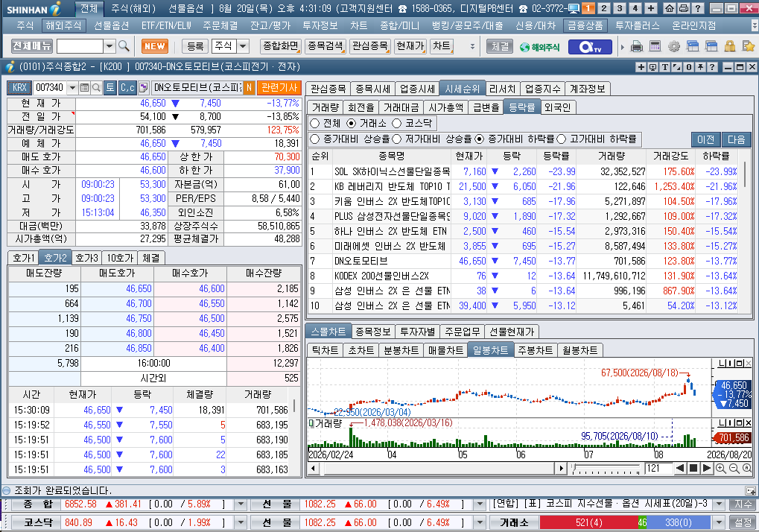Click the chart horizontal scrollbar track
The image size is (759, 532).
[436, 468]
